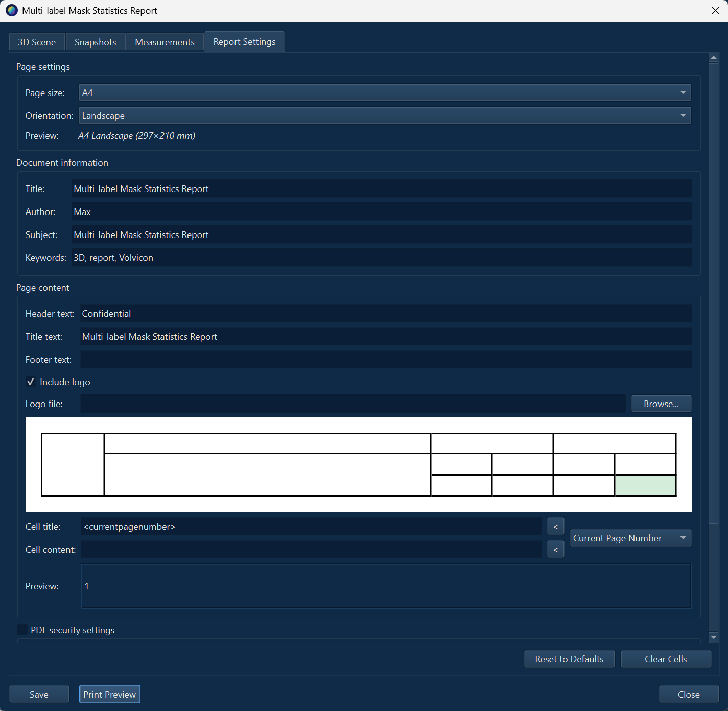Open the Current Page Number placeholder dropdown
This screenshot has width=728, height=711.
coord(630,538)
